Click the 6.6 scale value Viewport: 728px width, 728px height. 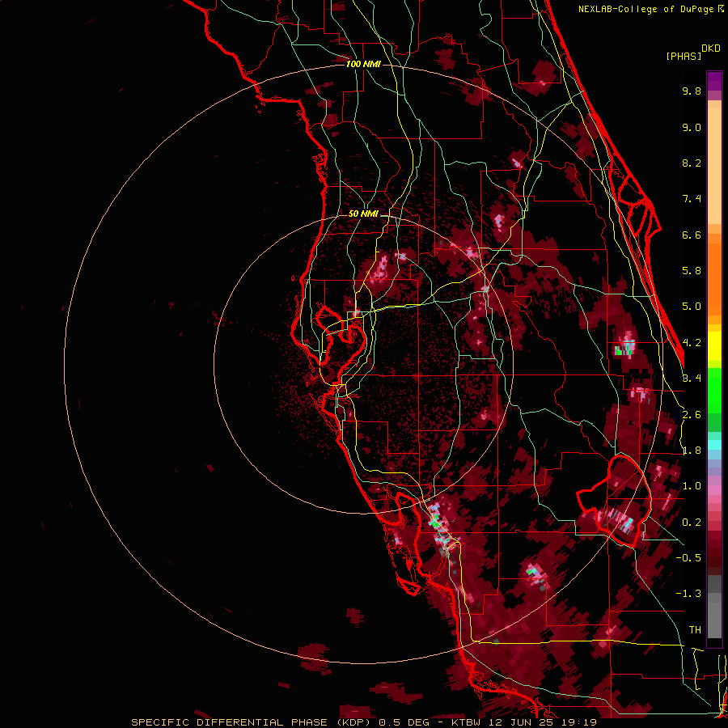point(692,235)
